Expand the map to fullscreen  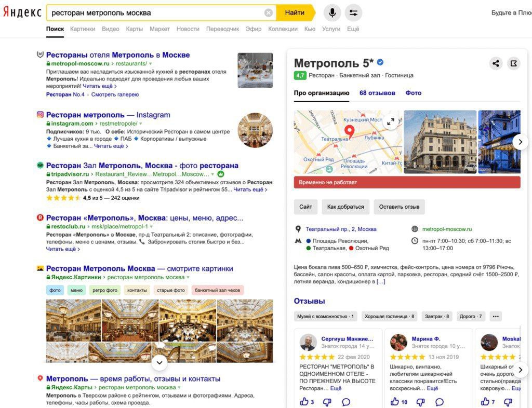click(x=391, y=121)
